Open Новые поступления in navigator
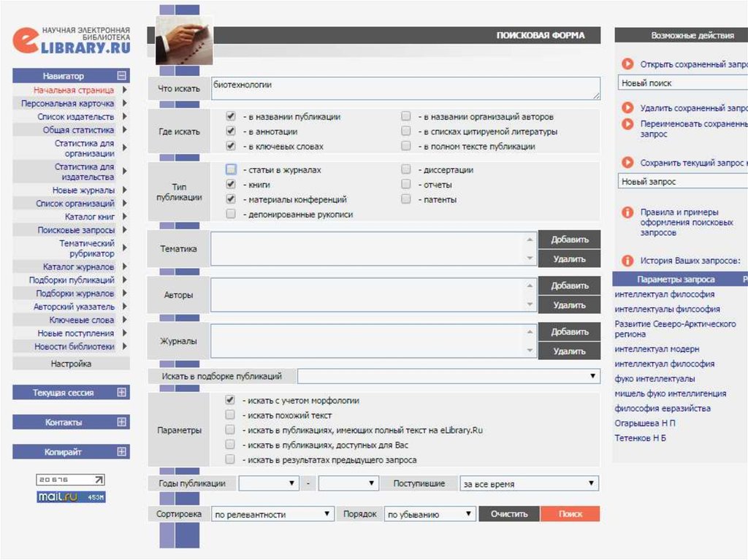748x560 pixels. click(x=75, y=333)
